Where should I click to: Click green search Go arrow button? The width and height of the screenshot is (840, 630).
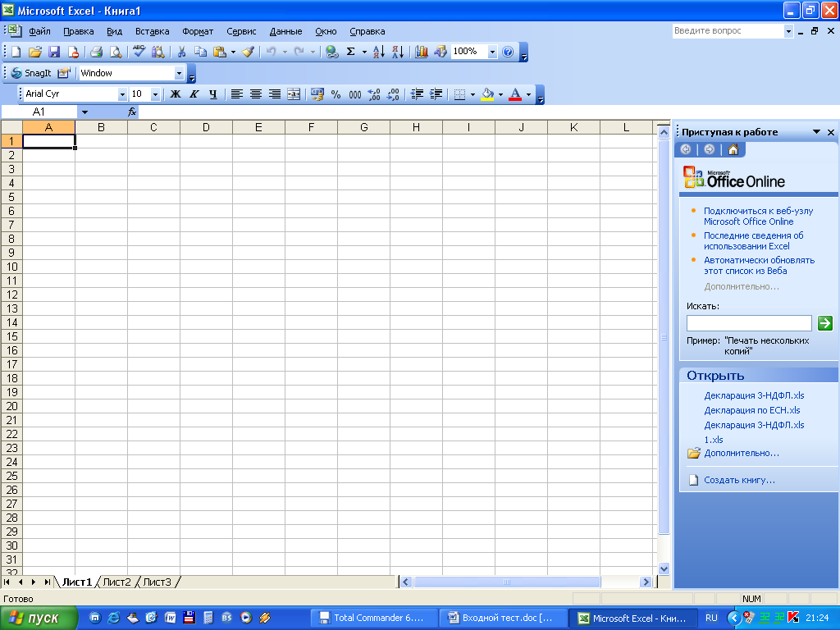point(825,323)
